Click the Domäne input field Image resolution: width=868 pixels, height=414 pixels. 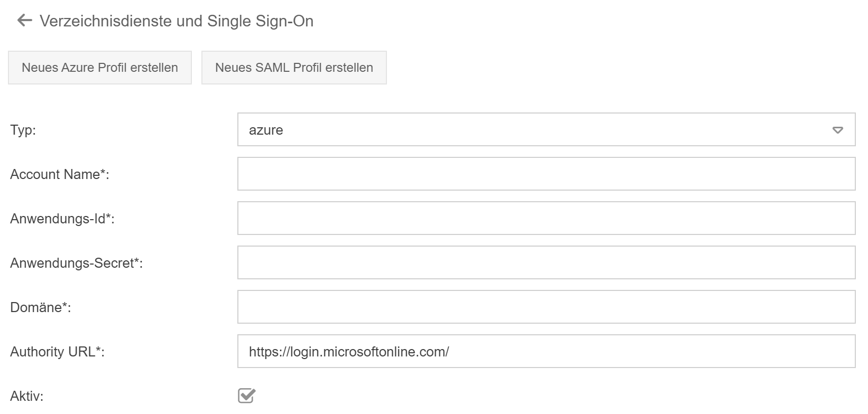[546, 307]
